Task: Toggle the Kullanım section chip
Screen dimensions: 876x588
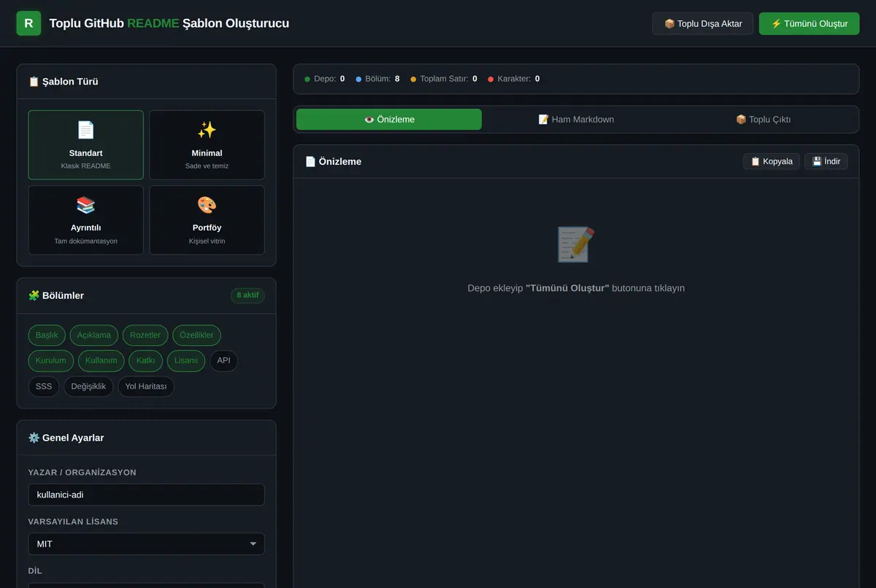Action: [x=101, y=360]
